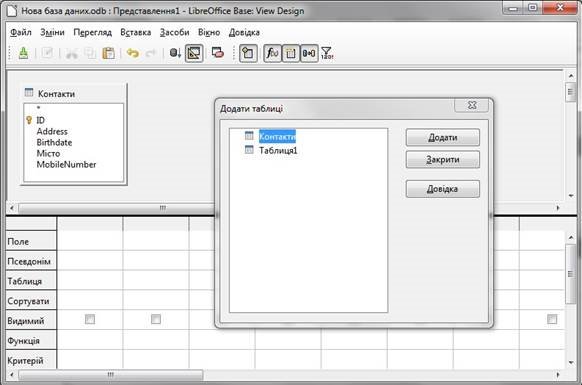The image size is (582, 385).
Task: Open the Зміни menu
Action: point(52,32)
